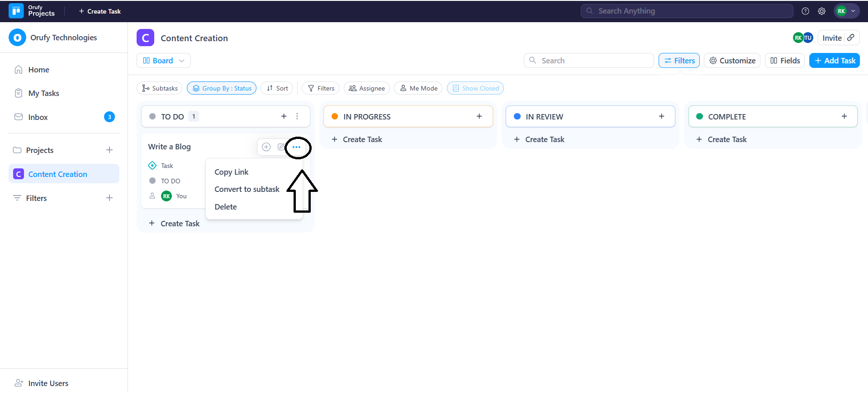Screen dimensions: 868x396
Task: Enable Me Mode filter
Action: click(x=419, y=88)
